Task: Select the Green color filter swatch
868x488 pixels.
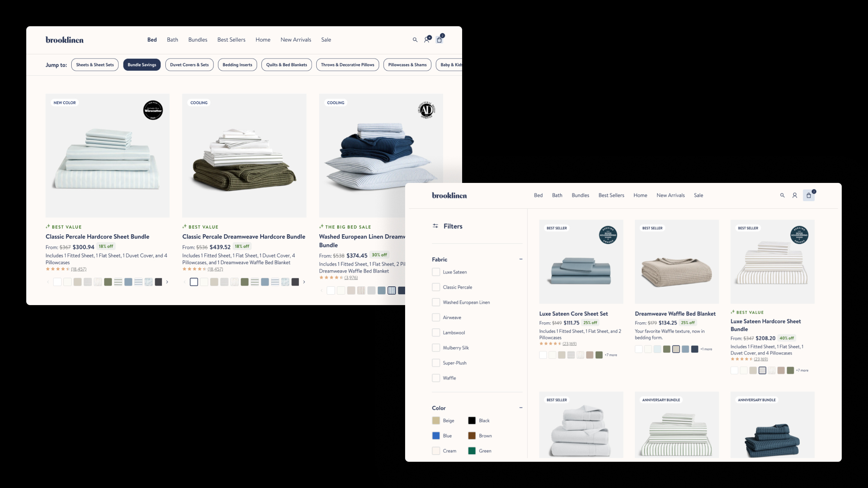Action: pyautogui.click(x=472, y=451)
